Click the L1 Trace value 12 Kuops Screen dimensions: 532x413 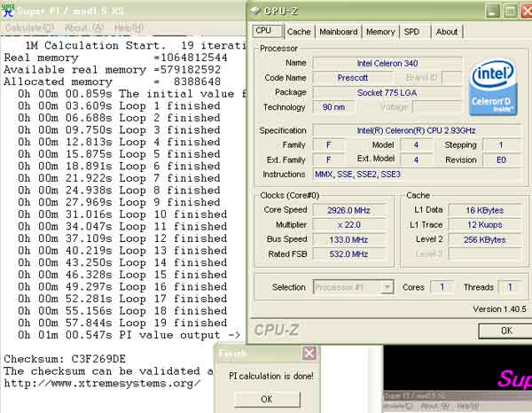(x=484, y=225)
